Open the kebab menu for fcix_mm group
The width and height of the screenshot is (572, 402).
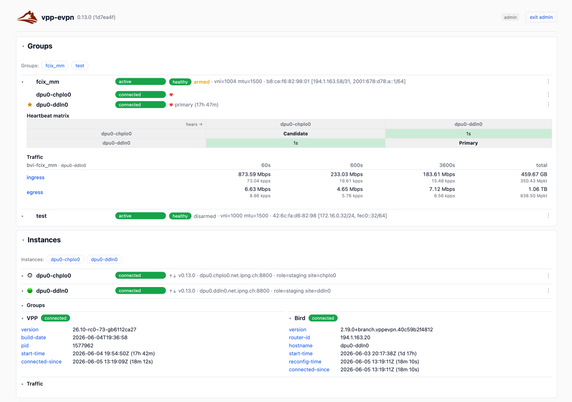coord(548,82)
